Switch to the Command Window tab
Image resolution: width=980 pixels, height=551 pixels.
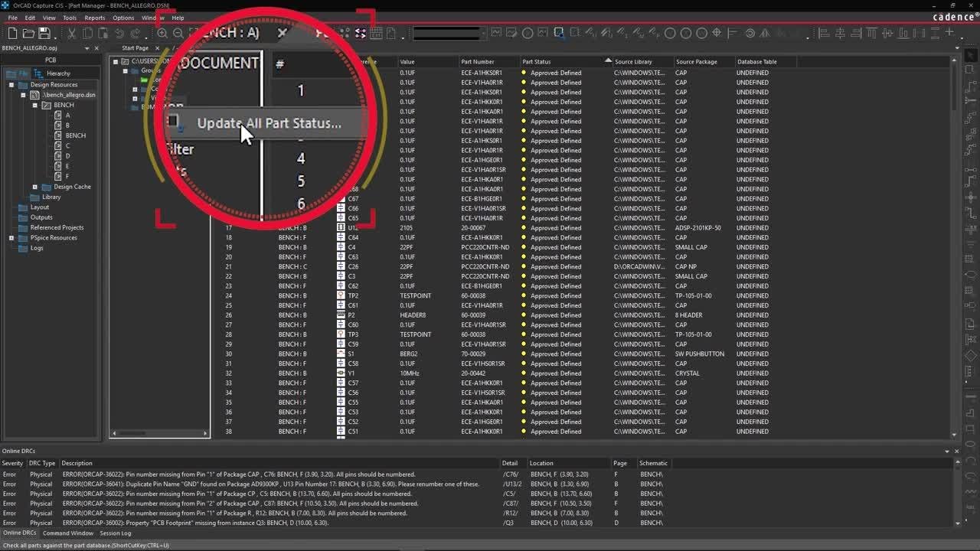point(68,533)
